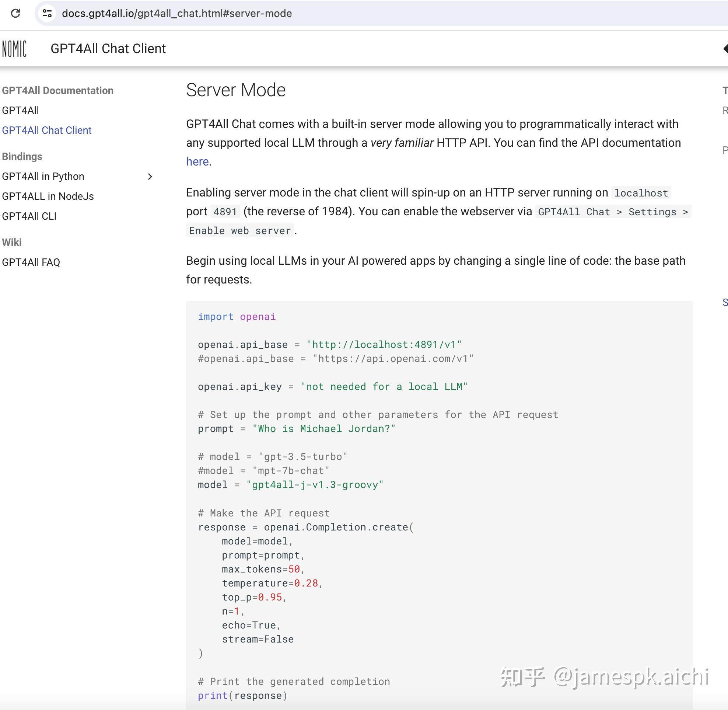
Task: Open site information icon in address bar
Action: coord(47,13)
